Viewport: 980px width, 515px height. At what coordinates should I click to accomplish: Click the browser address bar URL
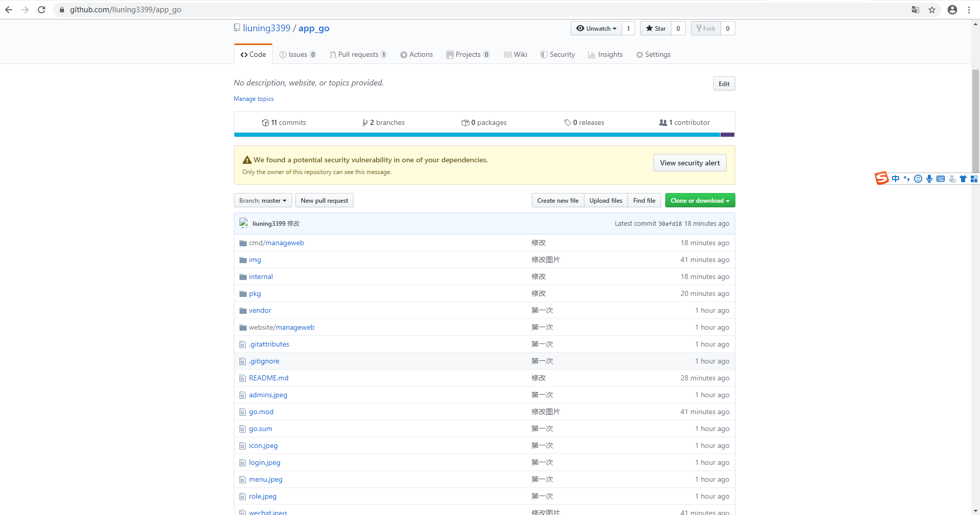click(x=125, y=10)
